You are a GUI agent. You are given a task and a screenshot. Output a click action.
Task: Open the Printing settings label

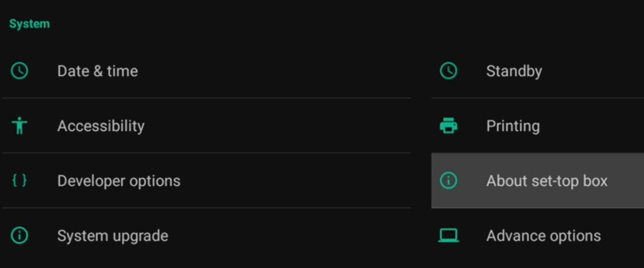point(513,126)
